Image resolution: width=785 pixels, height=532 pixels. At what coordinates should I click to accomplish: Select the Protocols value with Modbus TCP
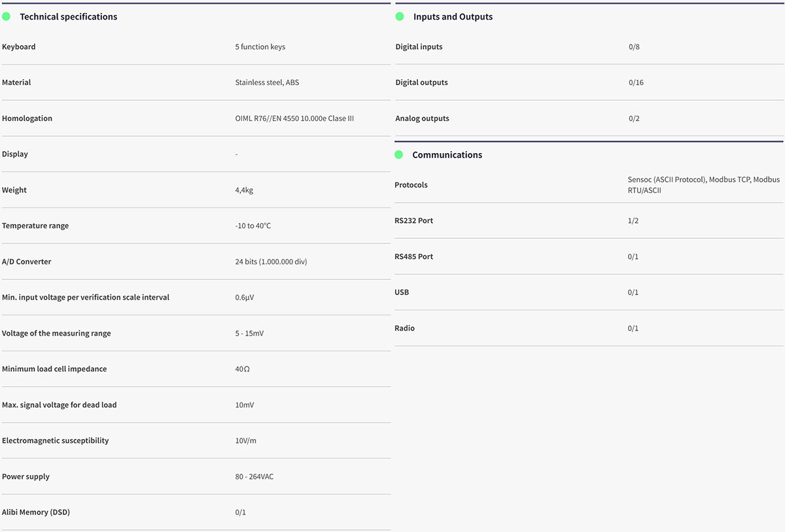coord(703,185)
